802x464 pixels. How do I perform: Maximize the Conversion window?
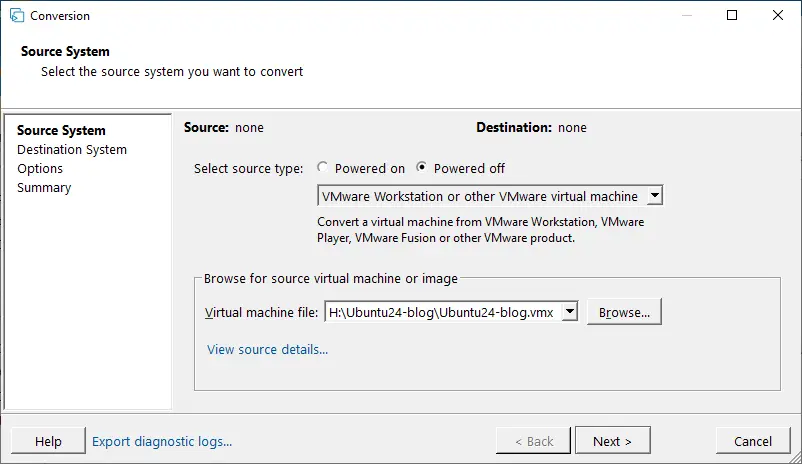732,15
